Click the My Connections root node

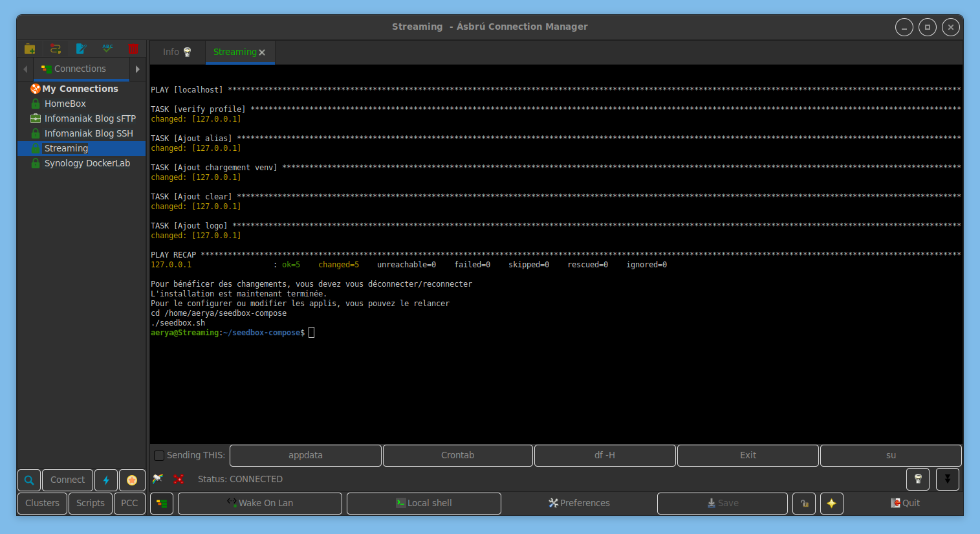[x=80, y=89]
